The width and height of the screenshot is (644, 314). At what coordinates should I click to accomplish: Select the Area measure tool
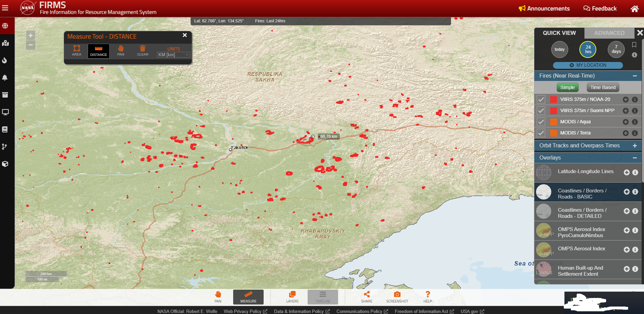tap(76, 50)
